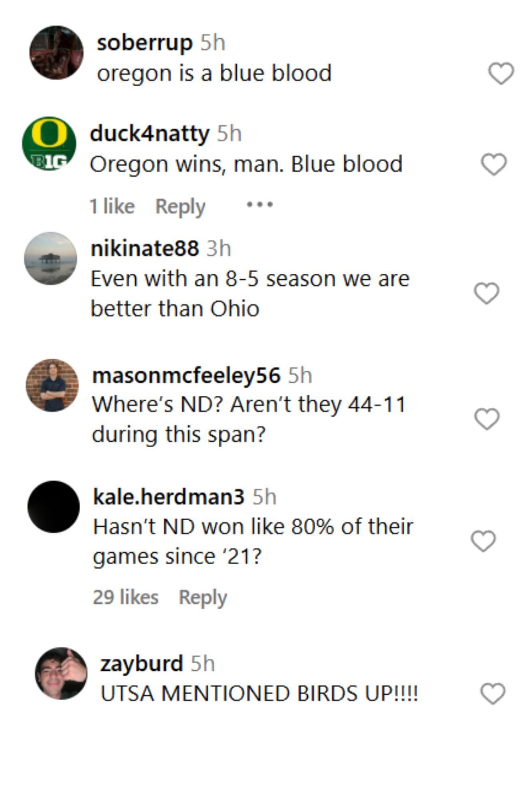This screenshot has width=532, height=798.
Task: Open nikinate88's profile picture
Action: point(51,259)
